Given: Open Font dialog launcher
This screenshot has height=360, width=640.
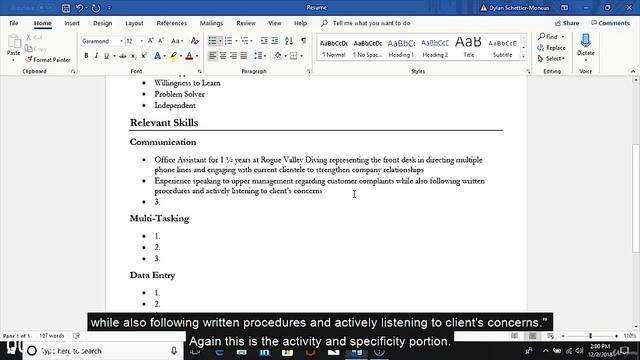Looking at the screenshot, I should tap(200, 71).
